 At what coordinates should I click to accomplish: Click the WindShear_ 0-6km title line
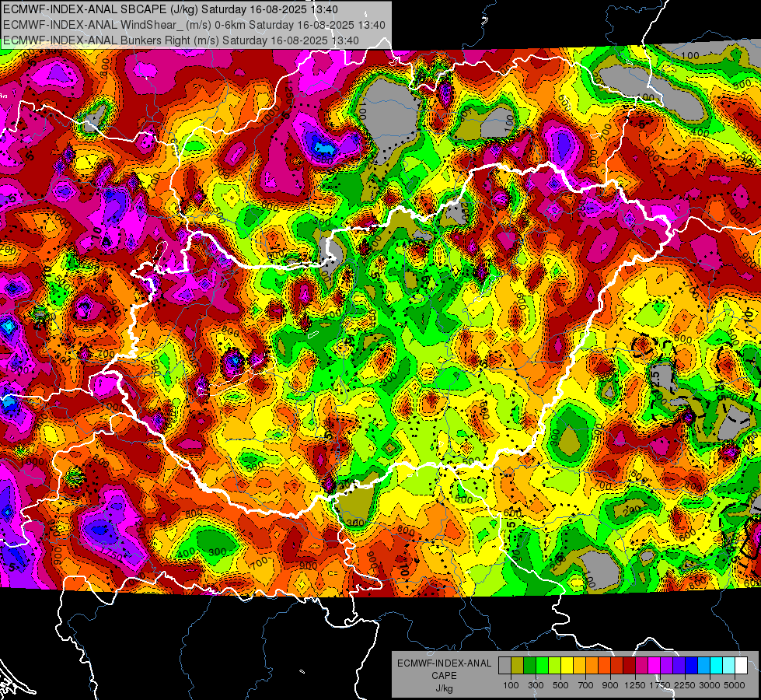(194, 25)
